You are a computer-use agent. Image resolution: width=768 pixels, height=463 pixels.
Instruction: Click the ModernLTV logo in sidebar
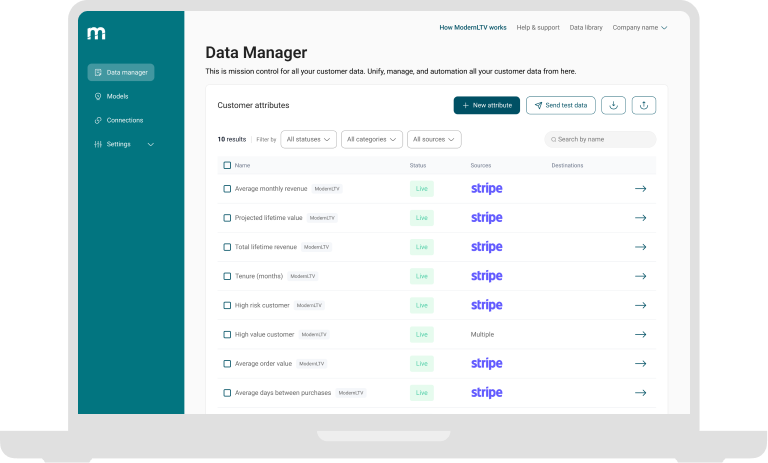click(x=96, y=33)
